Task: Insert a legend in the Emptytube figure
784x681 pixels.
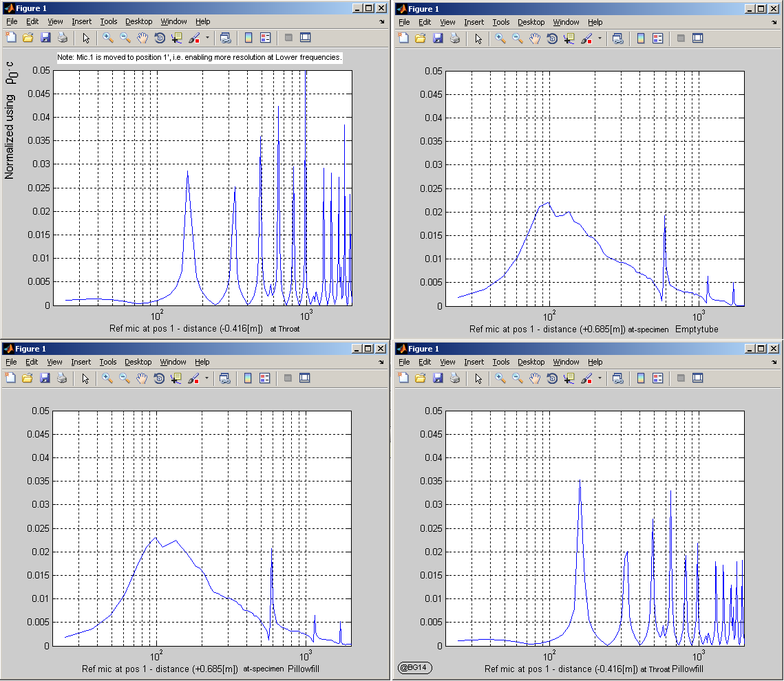Action: [x=658, y=38]
